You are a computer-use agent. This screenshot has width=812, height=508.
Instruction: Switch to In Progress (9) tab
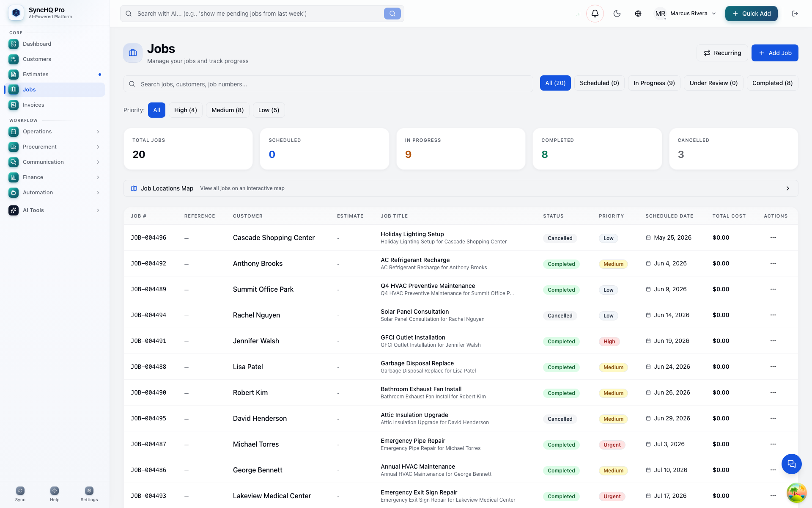point(654,83)
